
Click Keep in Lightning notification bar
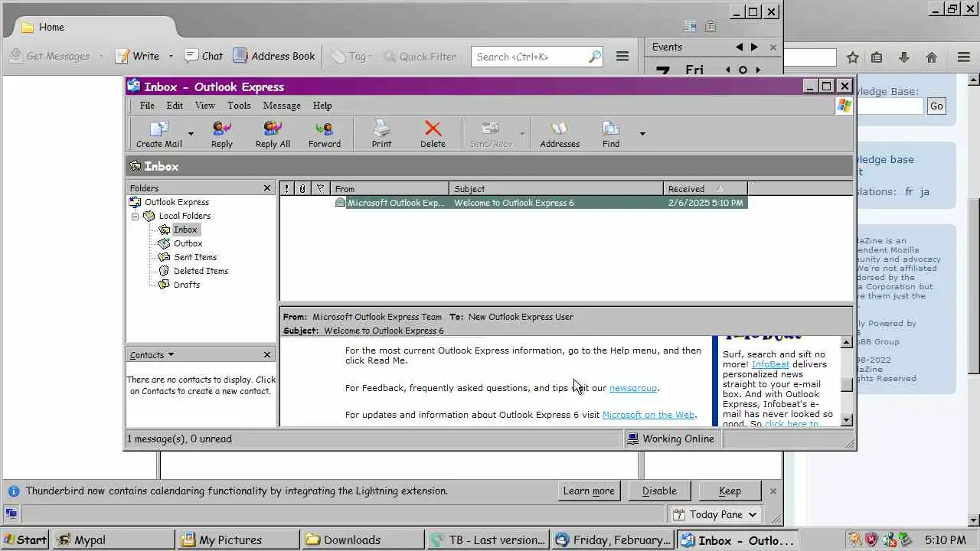[730, 491]
